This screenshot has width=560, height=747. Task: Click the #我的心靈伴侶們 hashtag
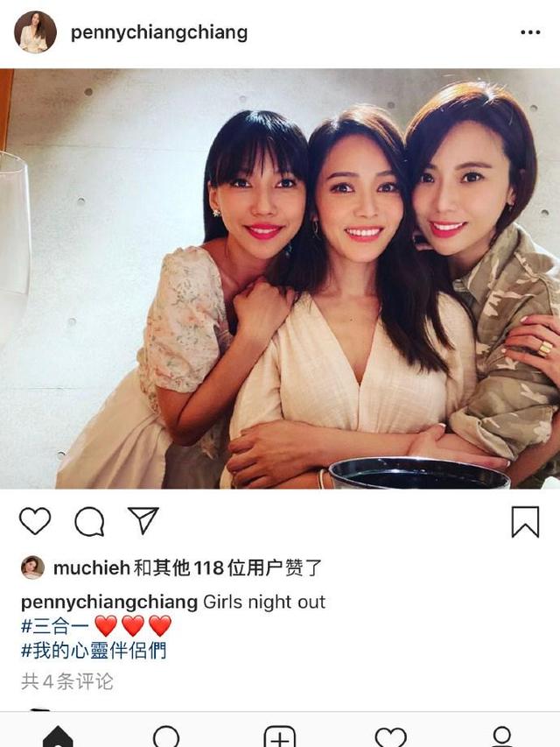(94, 651)
